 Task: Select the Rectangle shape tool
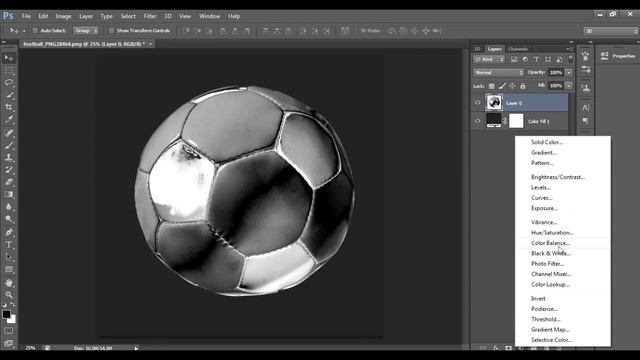click(9, 269)
